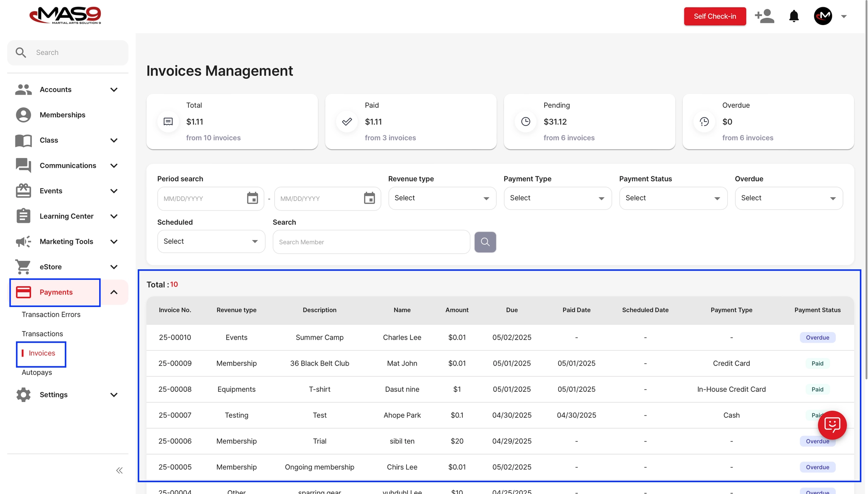Screen dimensions: 868x494
Task: Collapse the Payments menu section
Action: tap(114, 292)
